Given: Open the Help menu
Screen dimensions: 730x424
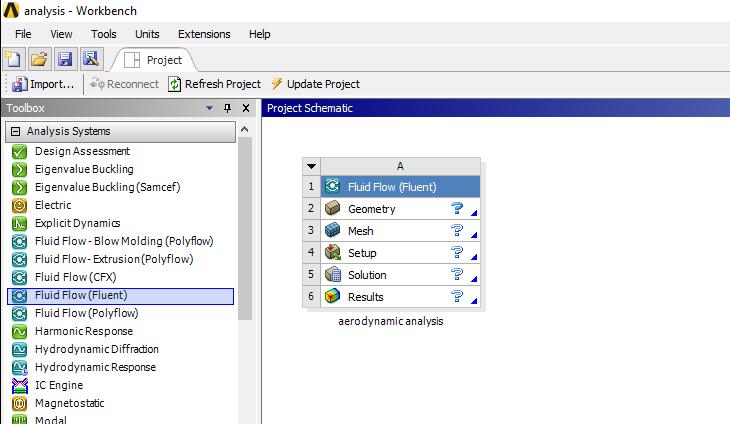Looking at the screenshot, I should click(259, 34).
